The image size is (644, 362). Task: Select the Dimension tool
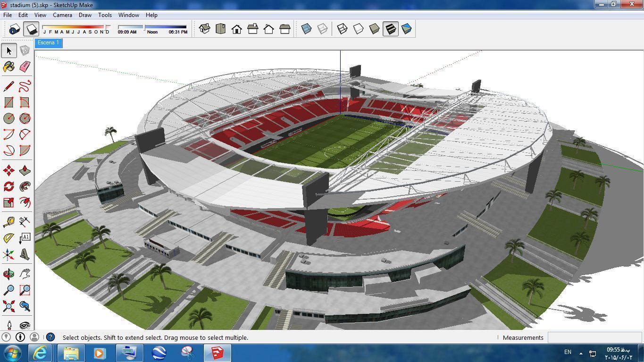[x=25, y=221]
